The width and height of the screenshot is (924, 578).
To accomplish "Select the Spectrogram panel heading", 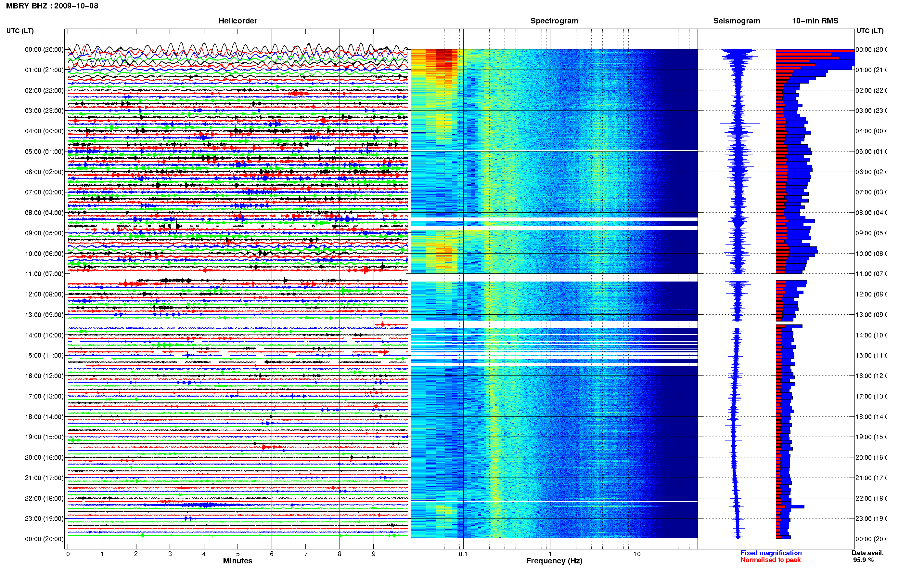I will [554, 21].
